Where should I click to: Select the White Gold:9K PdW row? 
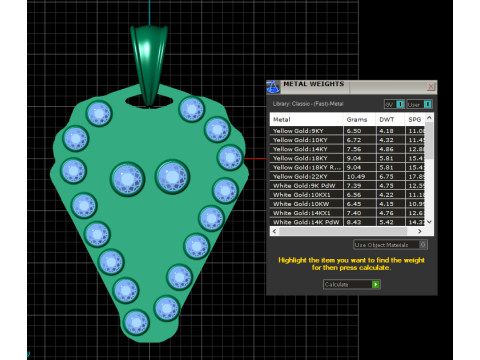pos(347,186)
